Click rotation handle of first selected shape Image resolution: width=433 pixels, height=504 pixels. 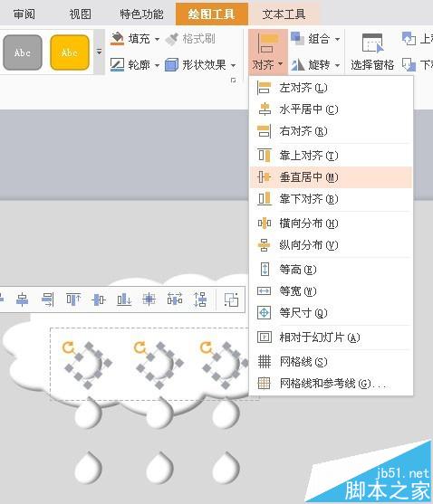[68, 347]
